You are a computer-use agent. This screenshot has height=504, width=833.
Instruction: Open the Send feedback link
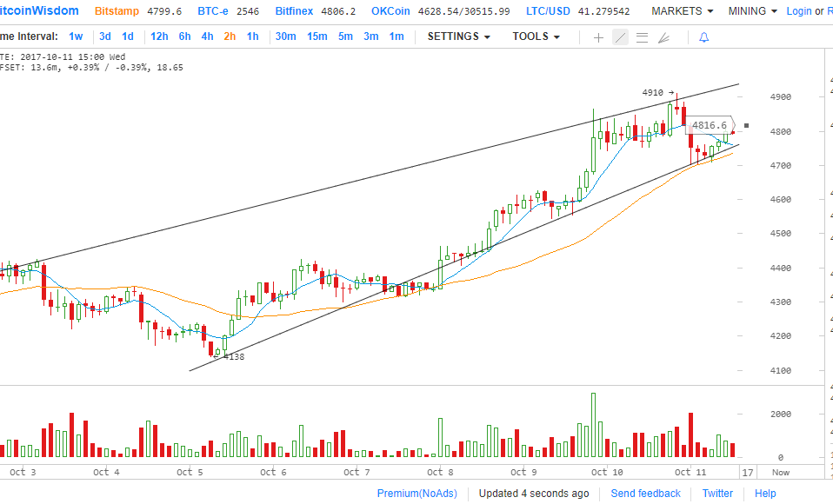tap(645, 494)
